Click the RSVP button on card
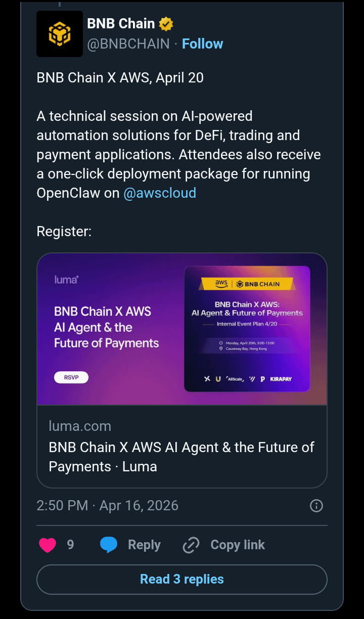 pos(71,377)
